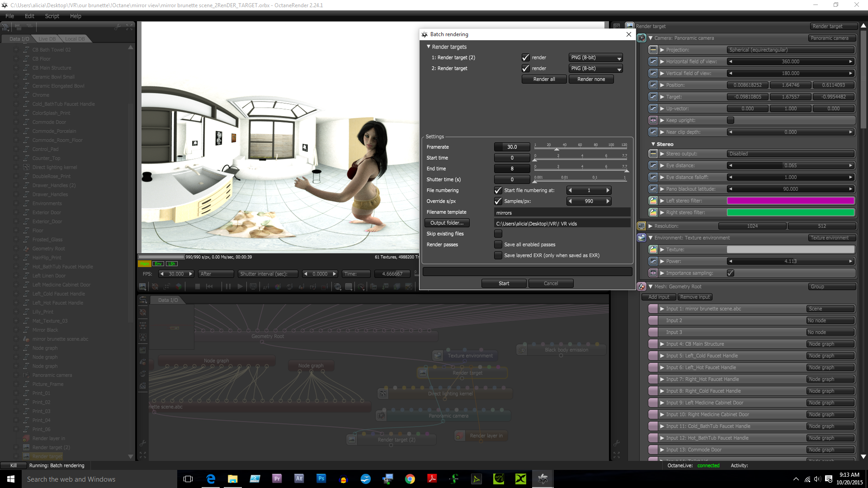Click the Resolution node icon
868x488 pixels.
642,226
